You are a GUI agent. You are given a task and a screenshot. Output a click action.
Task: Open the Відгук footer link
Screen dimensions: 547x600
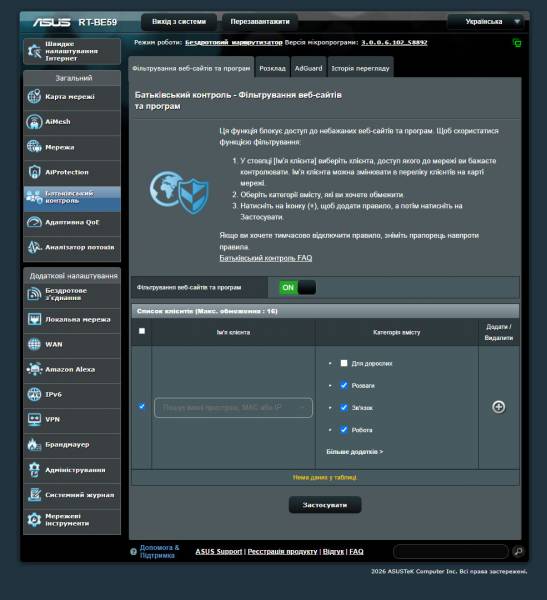coord(333,551)
